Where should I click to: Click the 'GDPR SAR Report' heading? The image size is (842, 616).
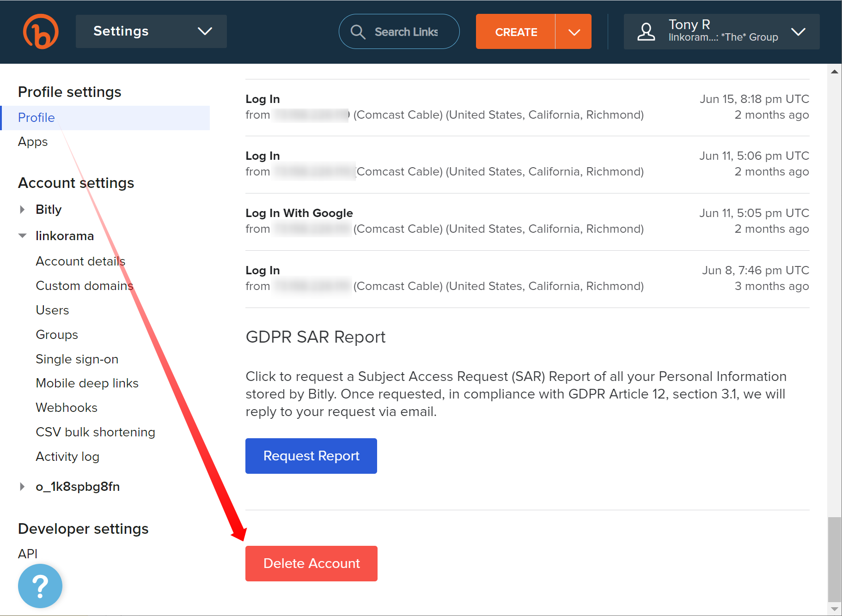pos(316,337)
